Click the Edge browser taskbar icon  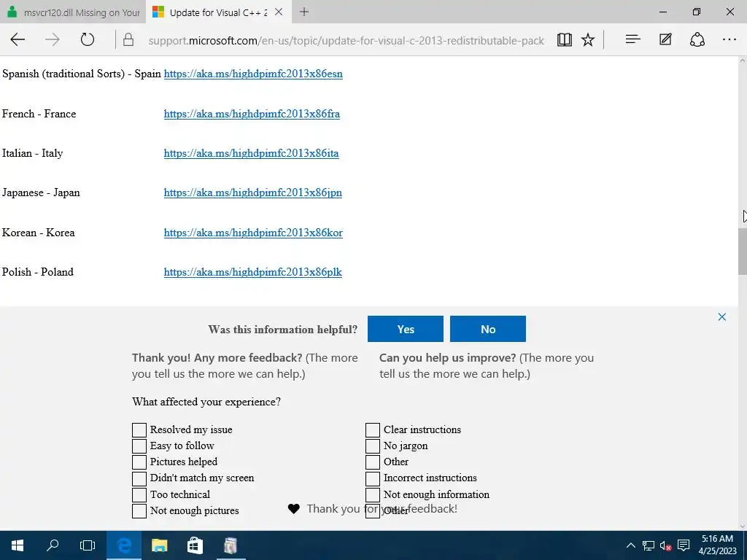124,545
